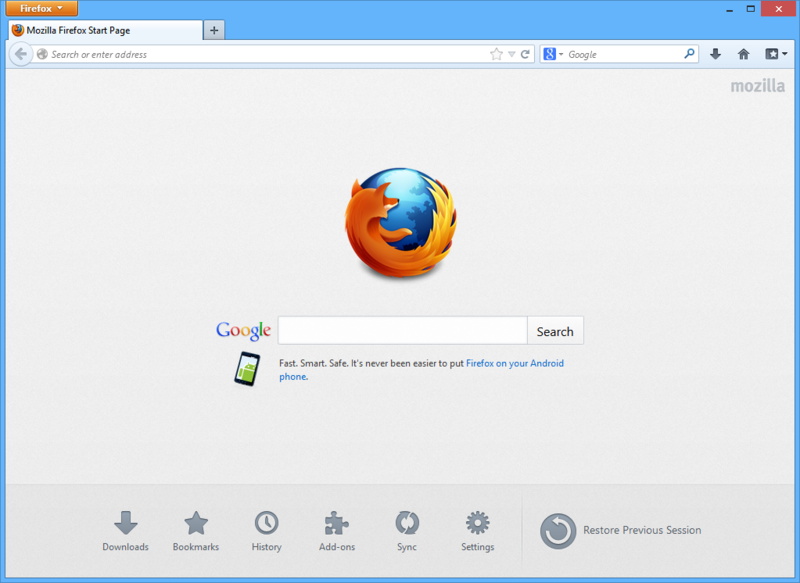
Task: Click the Home toolbar icon
Action: pos(742,54)
